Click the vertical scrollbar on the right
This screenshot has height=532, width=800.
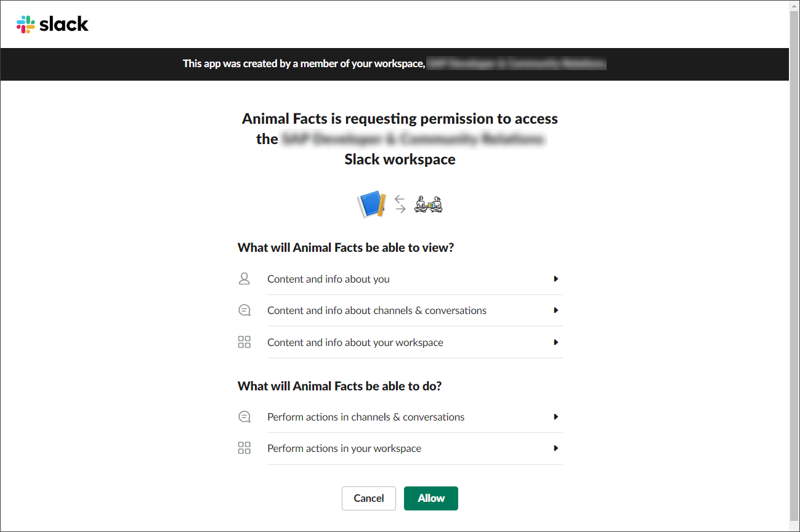(x=794, y=265)
